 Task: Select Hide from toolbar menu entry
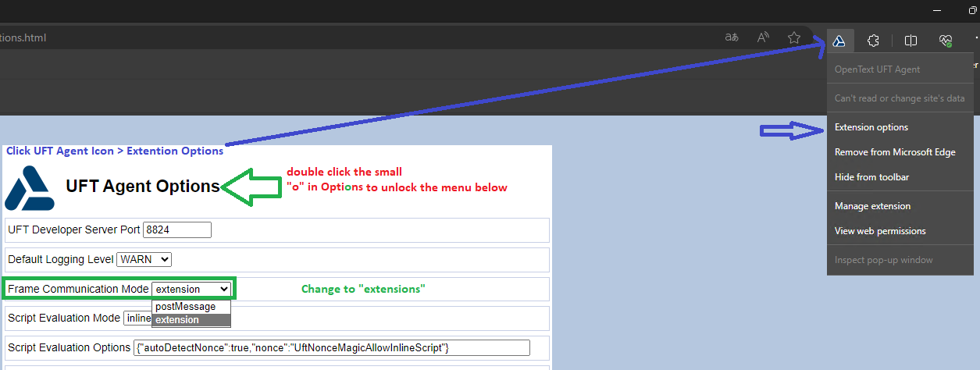[x=871, y=177]
